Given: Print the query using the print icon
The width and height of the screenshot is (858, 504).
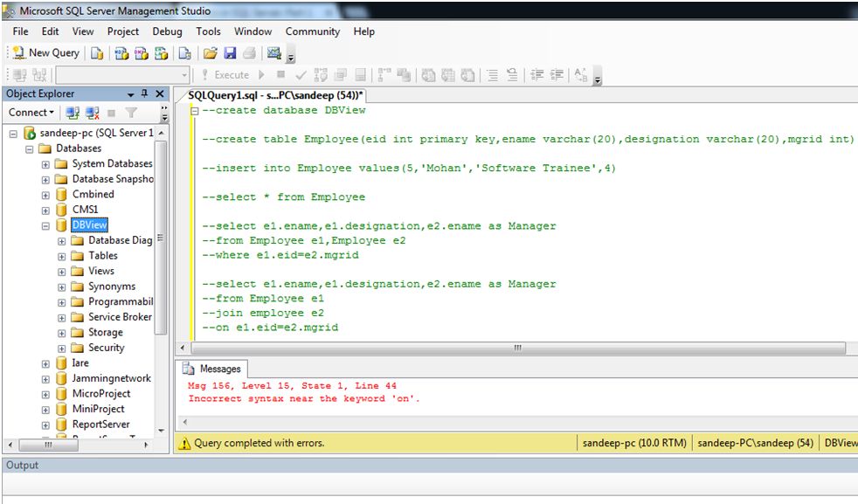Looking at the screenshot, I should point(250,53).
